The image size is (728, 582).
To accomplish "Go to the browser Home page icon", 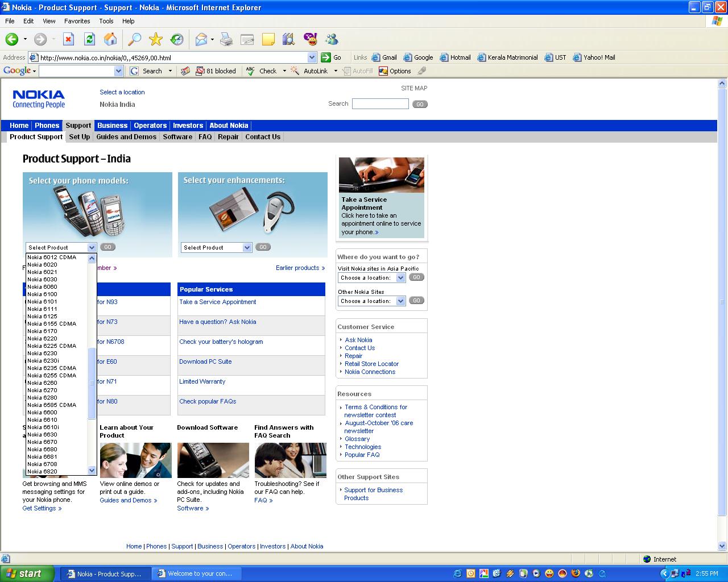I will coord(110,39).
